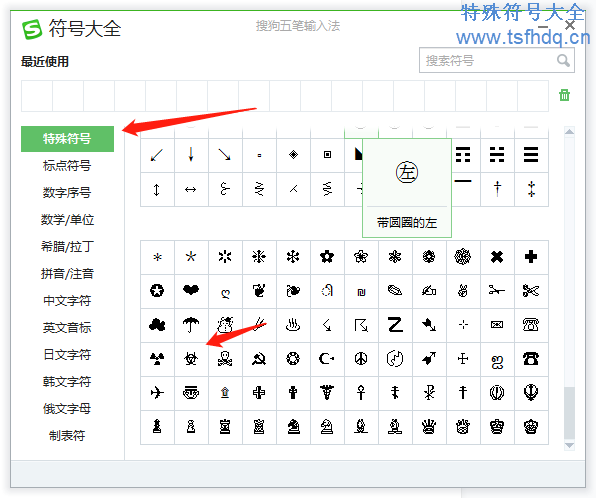Select the 日文字符 category

click(x=67, y=355)
